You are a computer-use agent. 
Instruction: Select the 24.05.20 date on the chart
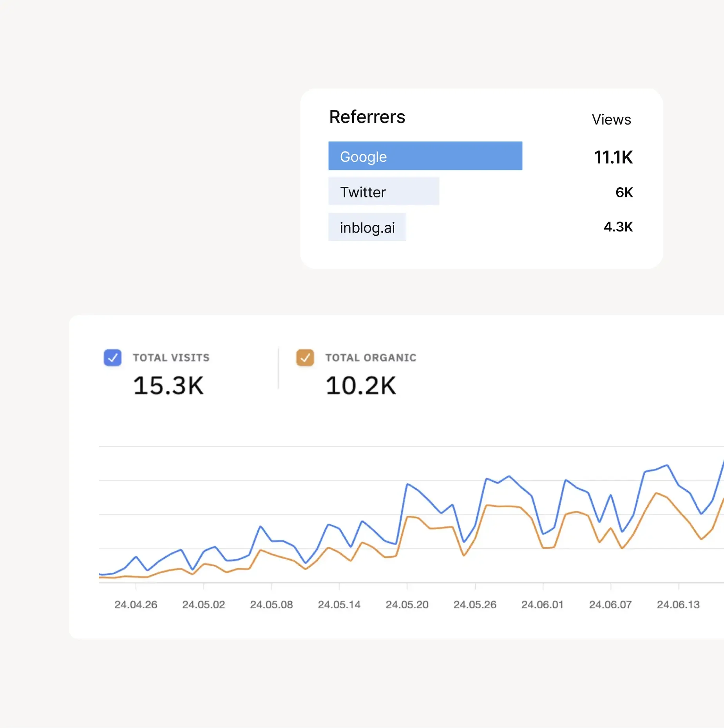[x=407, y=605]
